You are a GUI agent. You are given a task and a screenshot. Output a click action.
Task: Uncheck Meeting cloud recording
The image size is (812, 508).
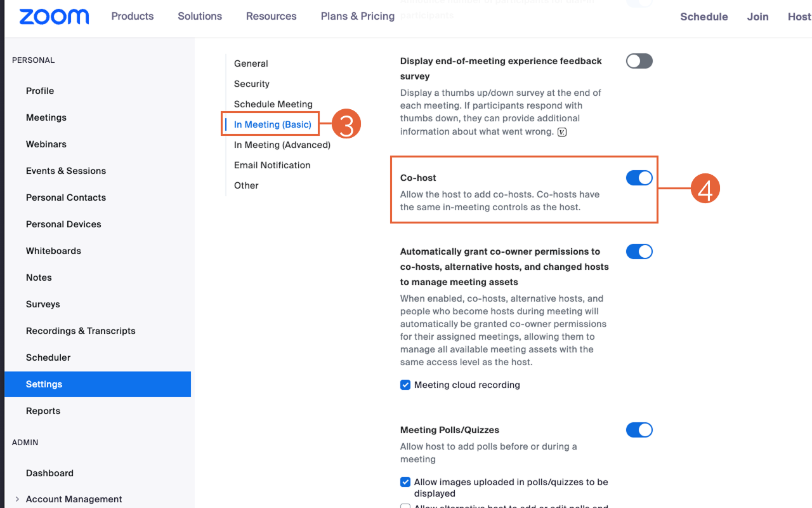[405, 385]
